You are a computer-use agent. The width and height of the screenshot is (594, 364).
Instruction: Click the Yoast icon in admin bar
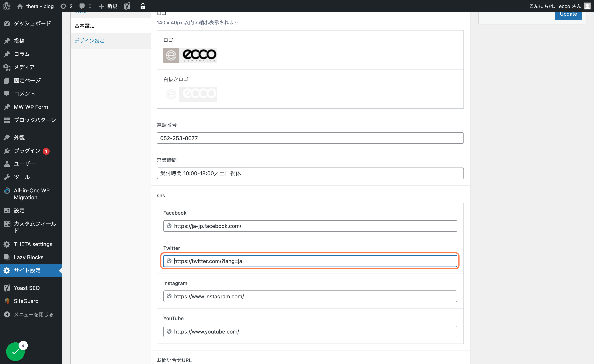(127, 6)
